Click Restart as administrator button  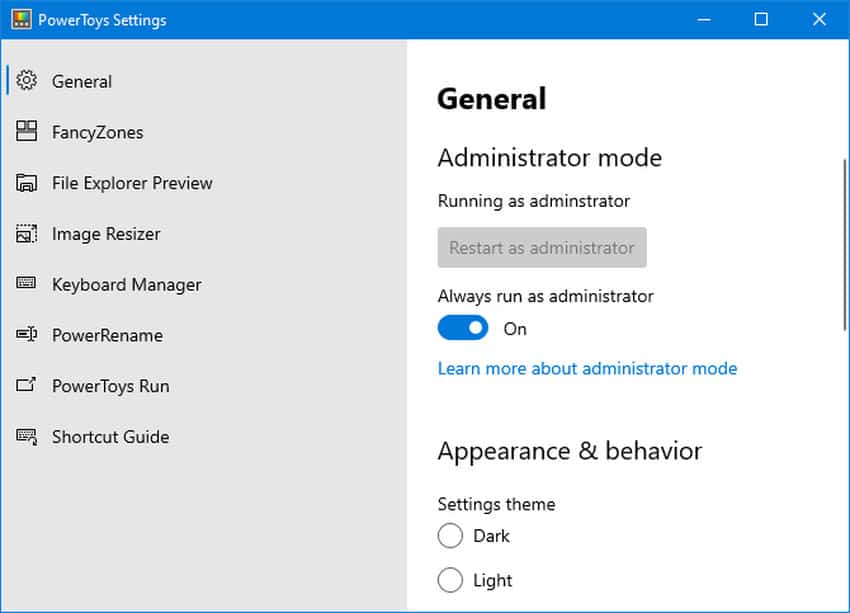(x=542, y=248)
